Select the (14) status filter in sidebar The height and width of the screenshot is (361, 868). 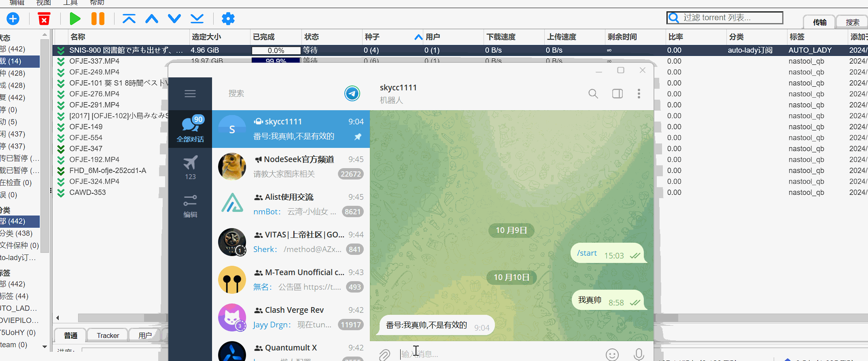click(19, 61)
